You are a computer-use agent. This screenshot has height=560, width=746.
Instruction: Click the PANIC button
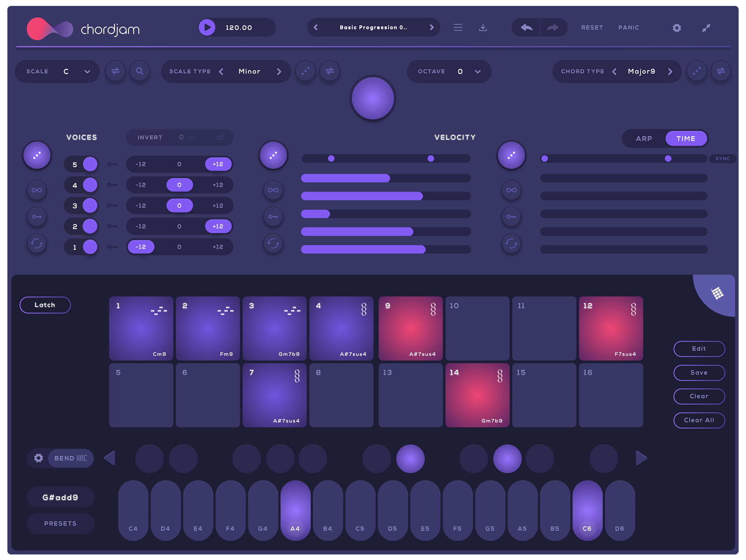629,28
